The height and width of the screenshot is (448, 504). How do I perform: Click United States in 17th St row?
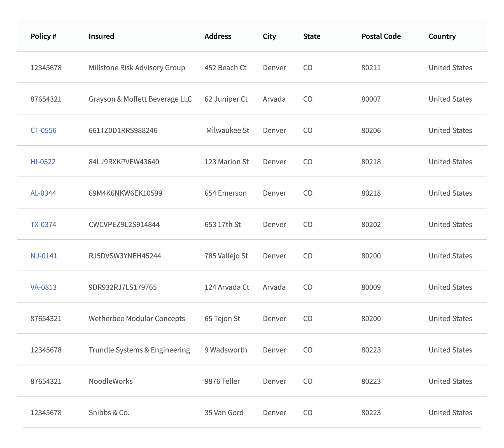point(450,224)
